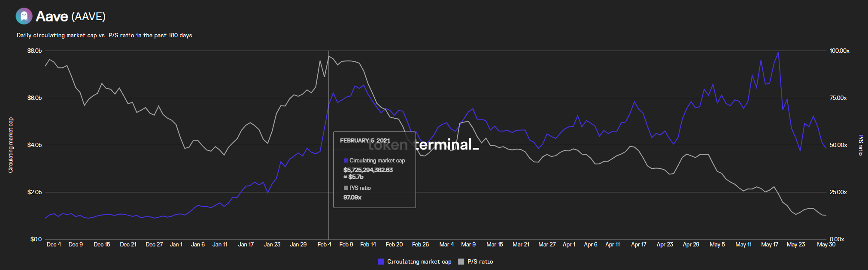Click the Apr 1 x-axis label
Image resolution: width=868 pixels, height=270 pixels.
coord(569,244)
